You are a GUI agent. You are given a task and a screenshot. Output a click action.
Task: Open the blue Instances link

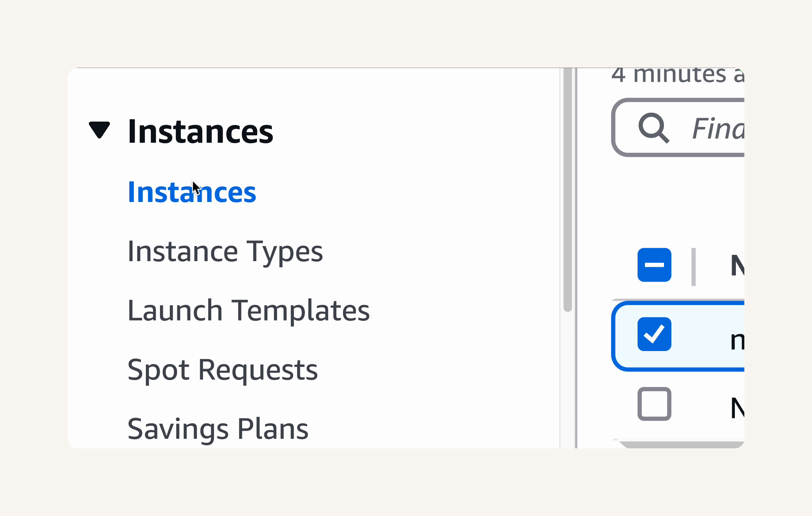tap(192, 192)
